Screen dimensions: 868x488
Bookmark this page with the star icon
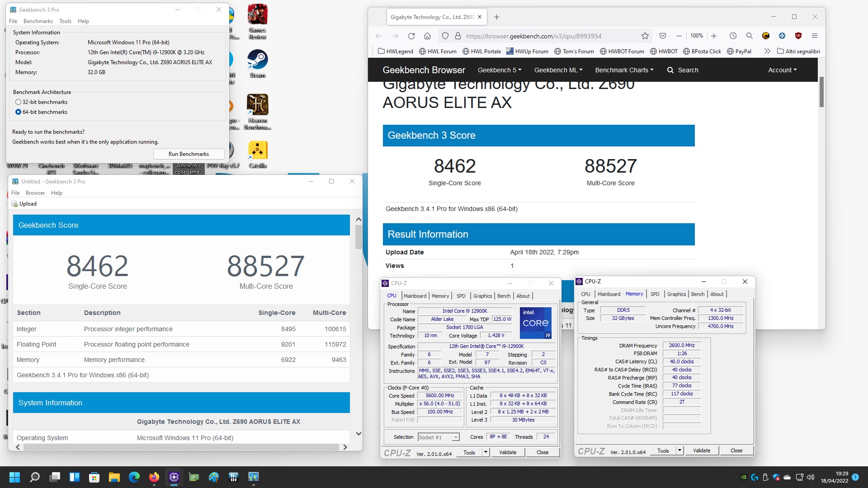click(x=645, y=36)
